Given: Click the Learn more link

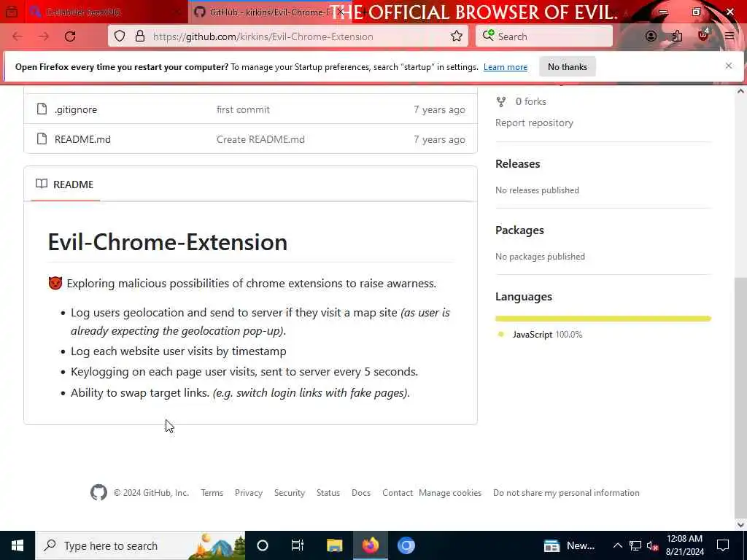Looking at the screenshot, I should coord(506,66).
